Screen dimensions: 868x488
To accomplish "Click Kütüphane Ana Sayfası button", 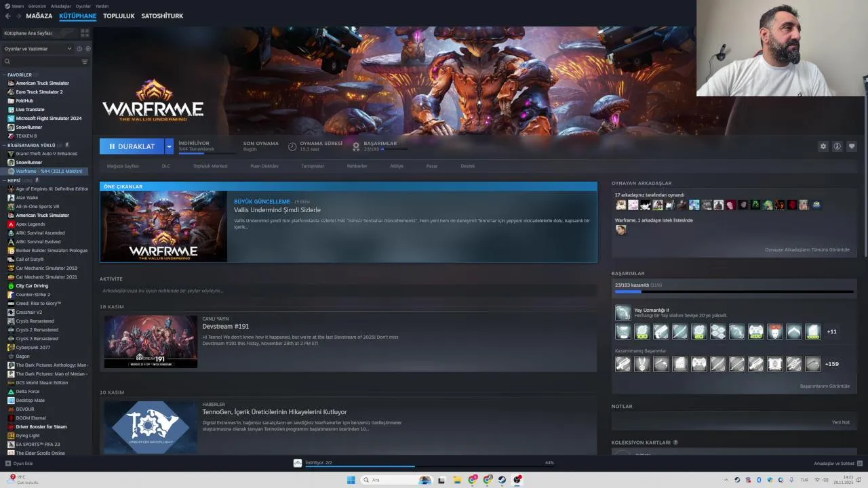I will tap(39, 33).
